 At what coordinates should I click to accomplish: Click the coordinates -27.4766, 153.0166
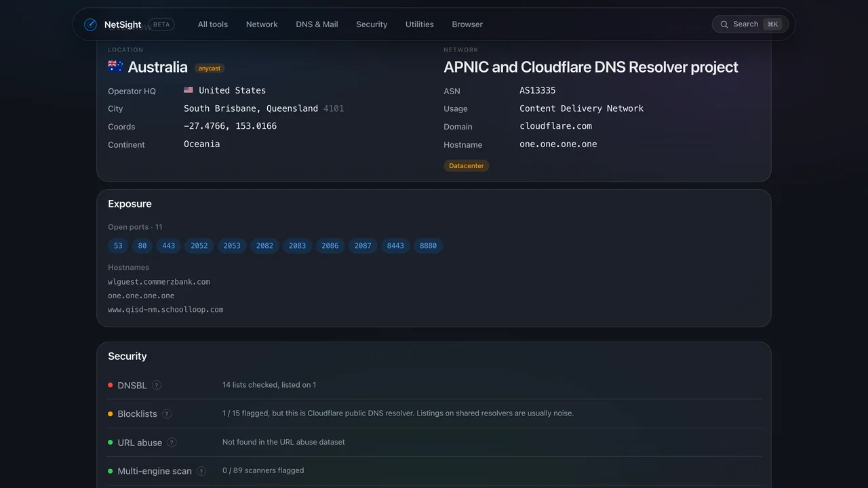pos(231,126)
